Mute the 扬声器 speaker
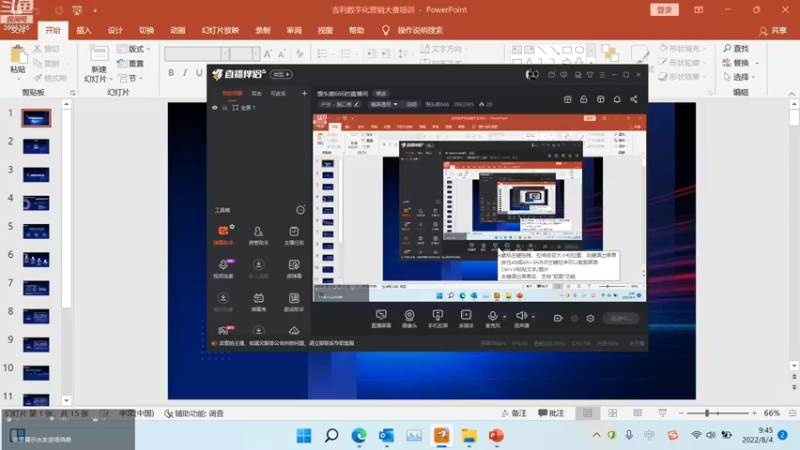 tap(520, 317)
